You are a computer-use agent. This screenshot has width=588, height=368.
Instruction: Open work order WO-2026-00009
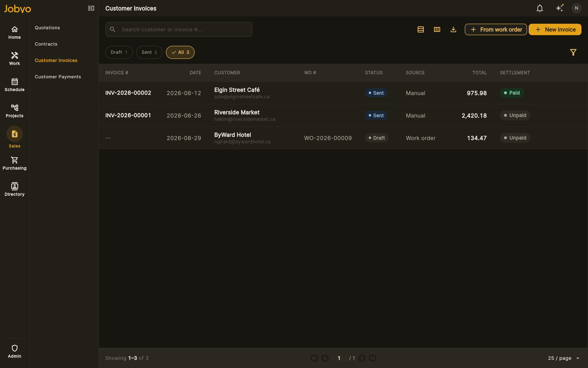point(328,138)
